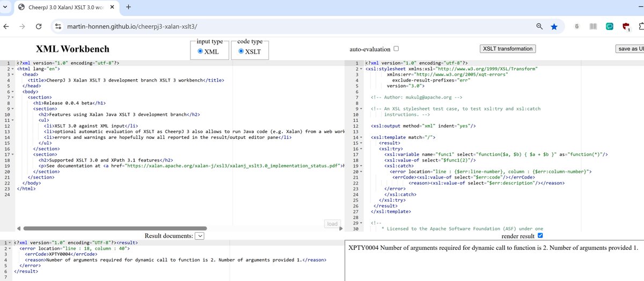644x281 pixels.
Task: Open the red shield extension with badge
Action: tap(626, 27)
